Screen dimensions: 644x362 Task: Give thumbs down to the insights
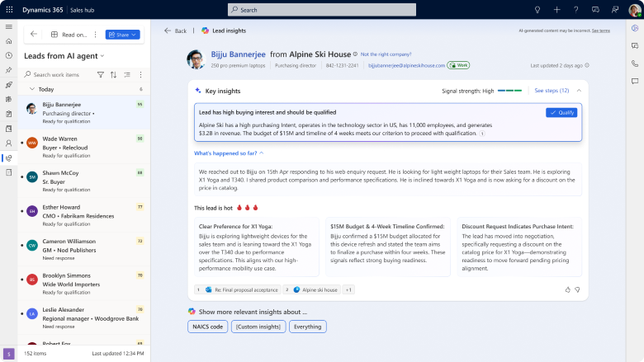coord(577,289)
